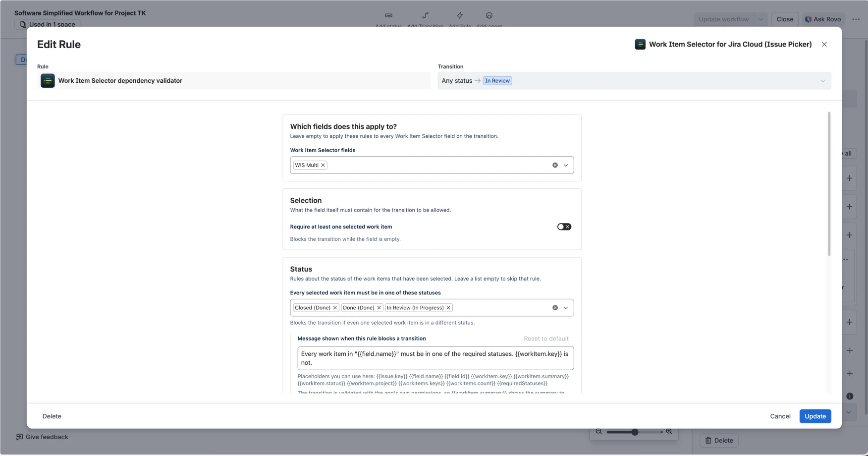Click the Software Simplified Workflow title
This screenshot has width=868, height=456.
(80, 13)
